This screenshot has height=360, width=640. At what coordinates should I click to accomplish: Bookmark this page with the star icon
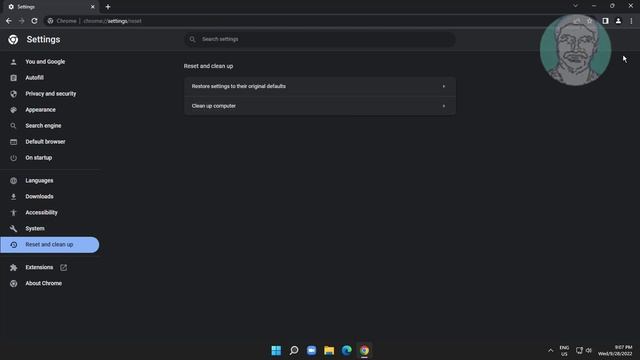click(589, 21)
